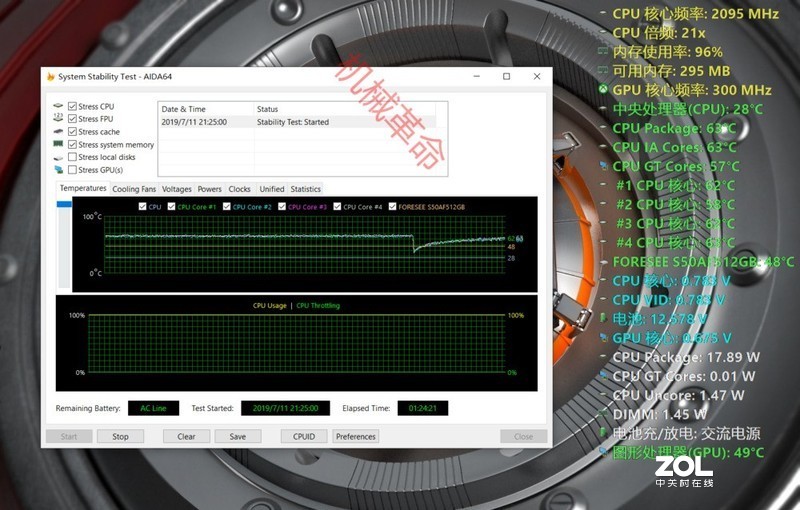
Task: Click the CPU Package 17.89 W readout
Action: coord(686,357)
